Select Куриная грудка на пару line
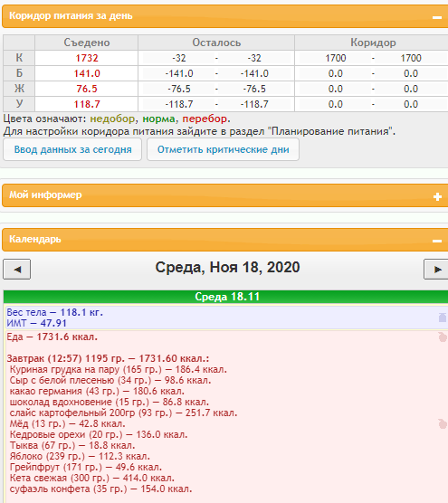 click(x=118, y=369)
